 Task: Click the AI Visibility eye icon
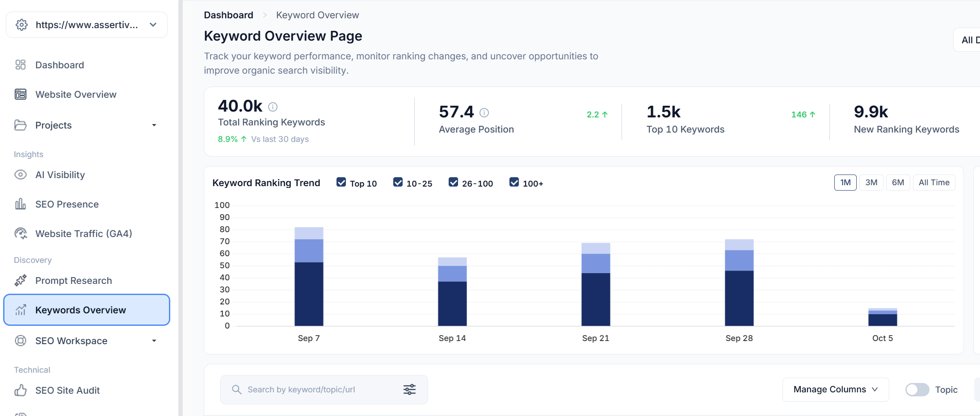click(21, 175)
